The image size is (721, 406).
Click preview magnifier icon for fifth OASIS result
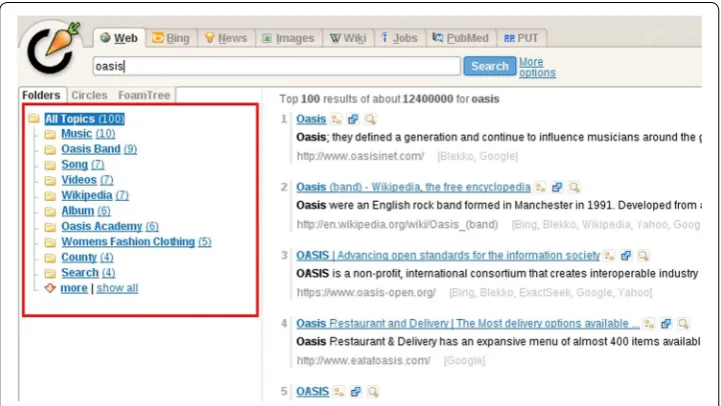(373, 392)
